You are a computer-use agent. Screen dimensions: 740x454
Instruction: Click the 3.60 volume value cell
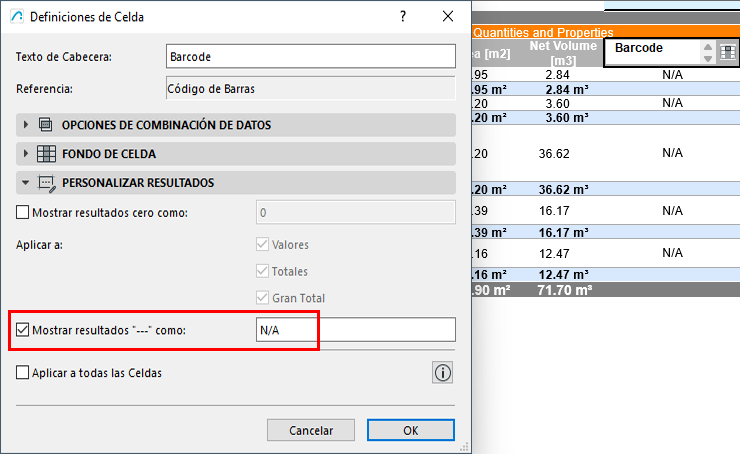pyautogui.click(x=557, y=103)
